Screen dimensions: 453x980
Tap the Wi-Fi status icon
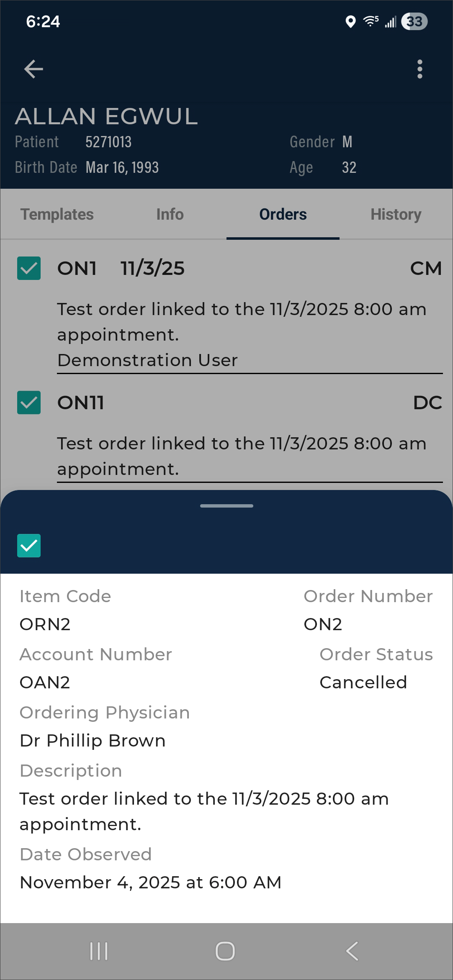point(371,21)
